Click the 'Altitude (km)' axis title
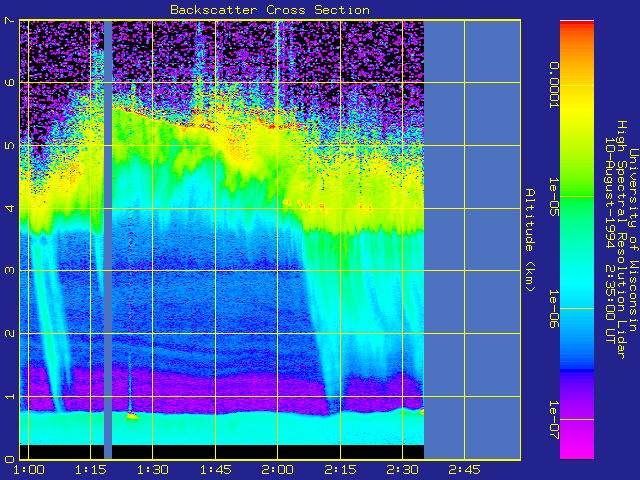640x480 pixels. click(x=529, y=240)
